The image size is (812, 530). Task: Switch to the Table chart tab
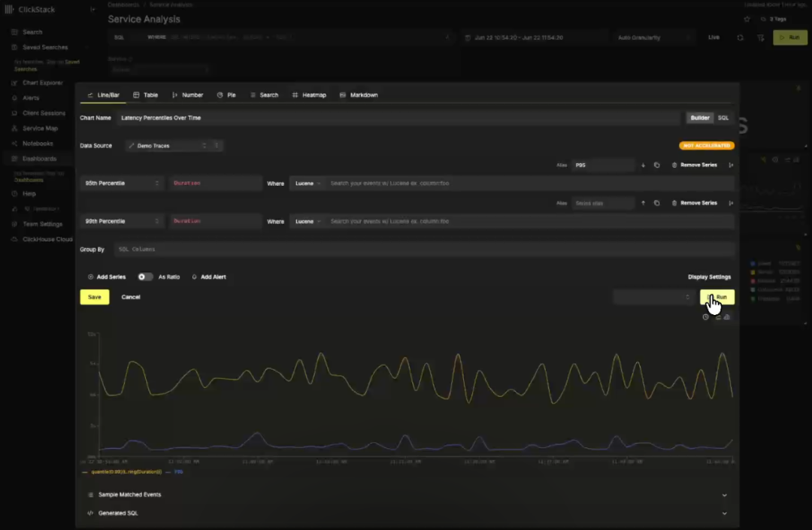(146, 95)
